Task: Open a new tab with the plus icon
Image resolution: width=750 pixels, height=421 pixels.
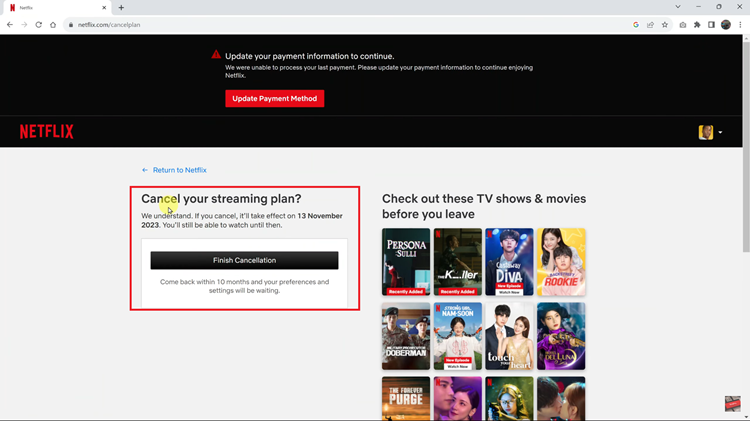Action: point(121,8)
